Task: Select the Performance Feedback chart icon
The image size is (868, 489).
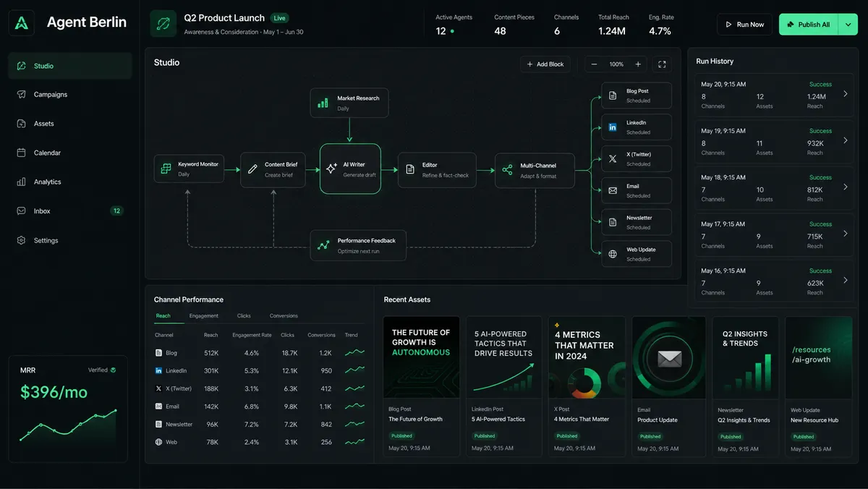Action: [323, 245]
